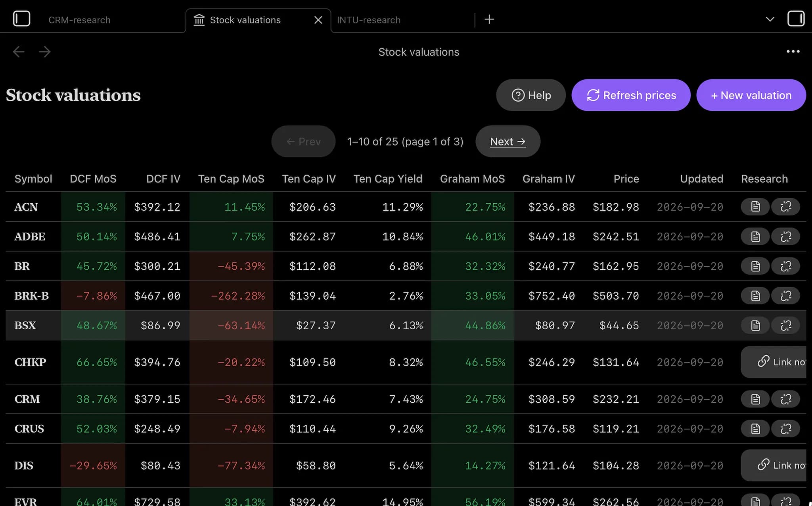Open research note icon for ACN

point(755,207)
